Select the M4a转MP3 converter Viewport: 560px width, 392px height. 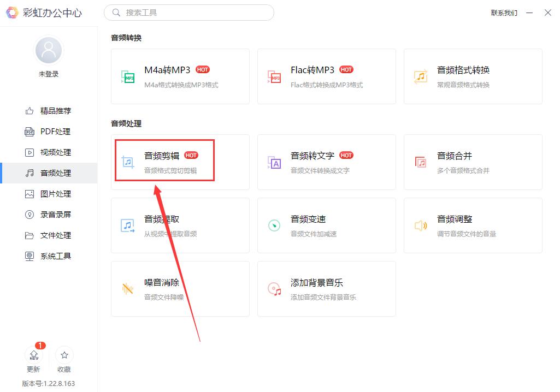(180, 76)
